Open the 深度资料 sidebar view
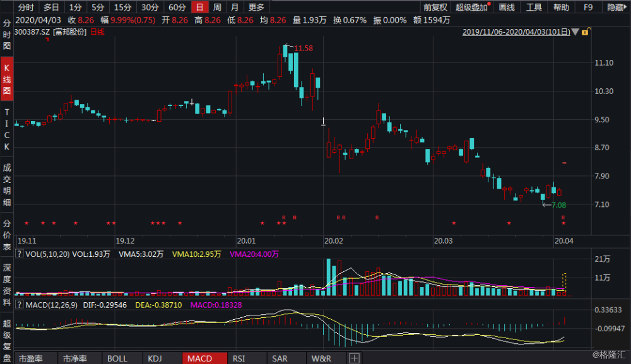 pos(7,285)
